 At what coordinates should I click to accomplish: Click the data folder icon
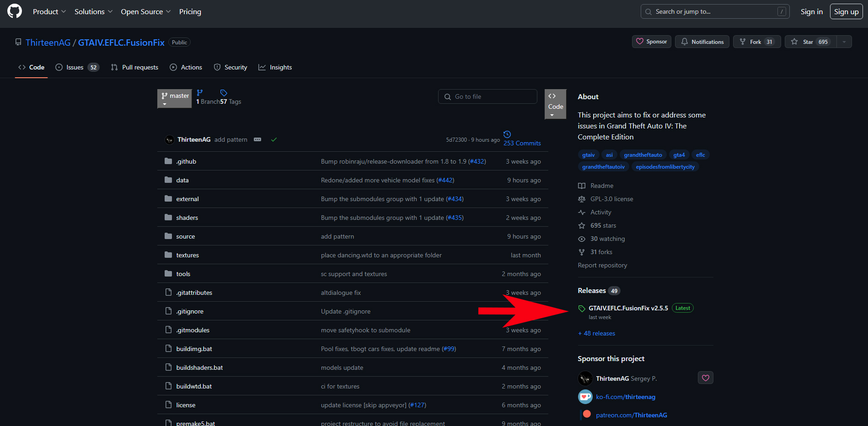coord(168,180)
